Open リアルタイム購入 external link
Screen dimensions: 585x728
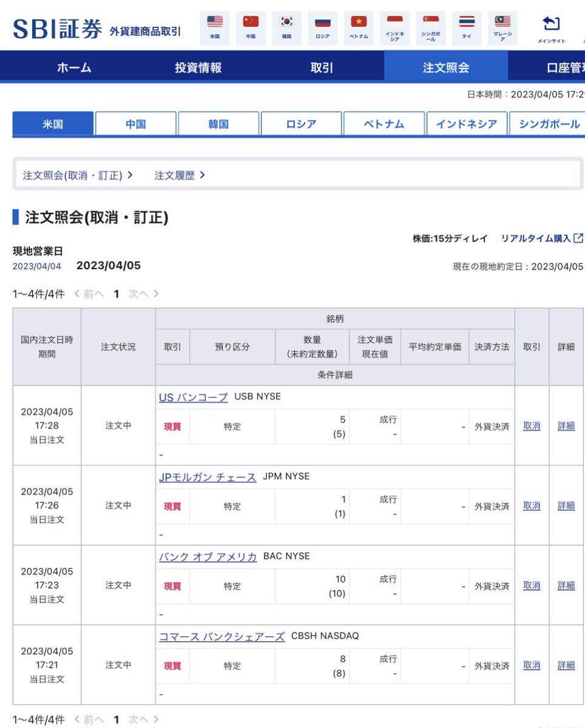pyautogui.click(x=542, y=238)
